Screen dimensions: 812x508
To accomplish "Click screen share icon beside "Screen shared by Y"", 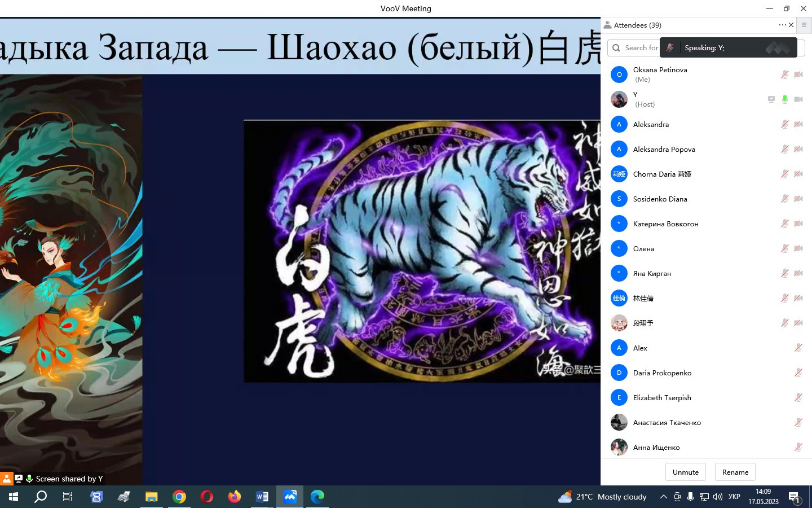I will [19, 479].
